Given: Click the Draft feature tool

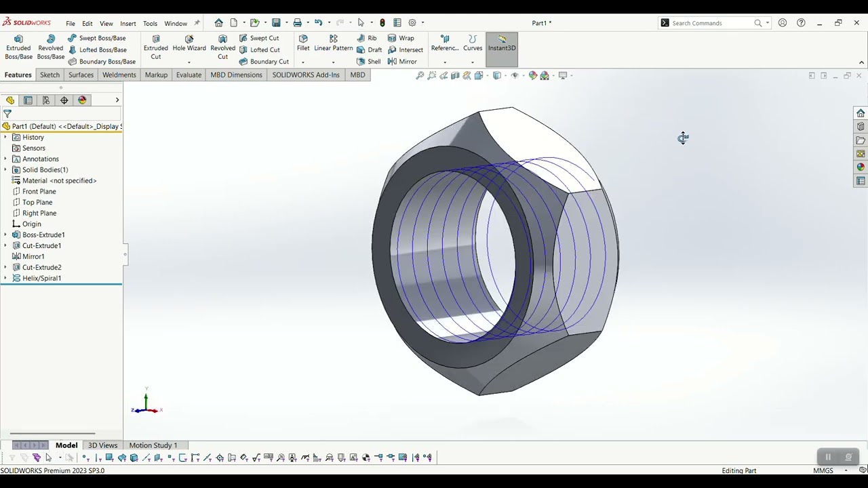Looking at the screenshot, I should point(369,49).
